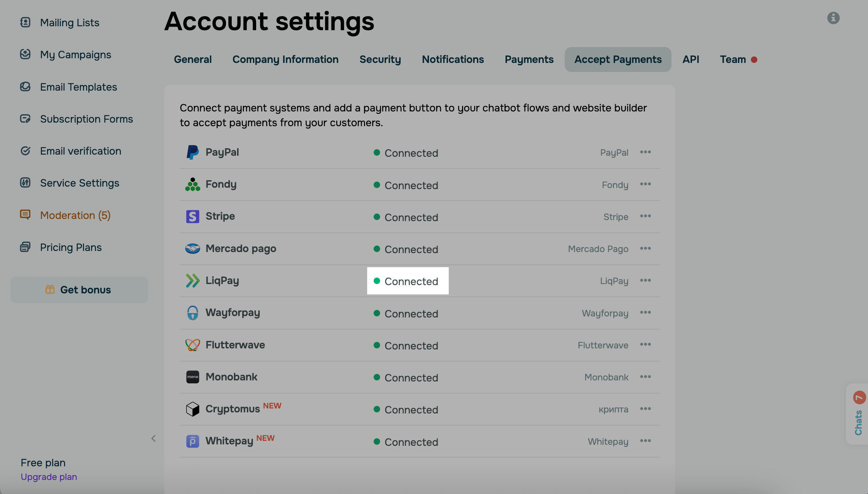This screenshot has height=494, width=868.
Task: Click the Service Settings sidebar icon
Action: point(25,183)
